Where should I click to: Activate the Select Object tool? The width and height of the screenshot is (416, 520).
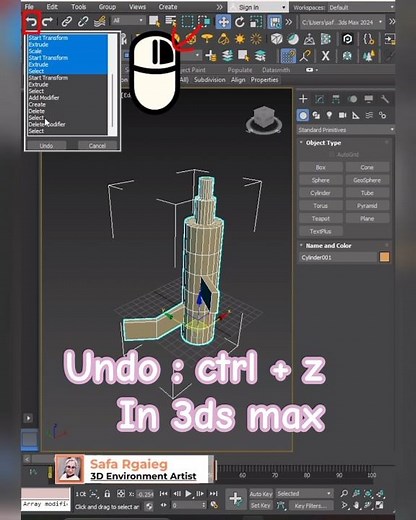pos(154,22)
